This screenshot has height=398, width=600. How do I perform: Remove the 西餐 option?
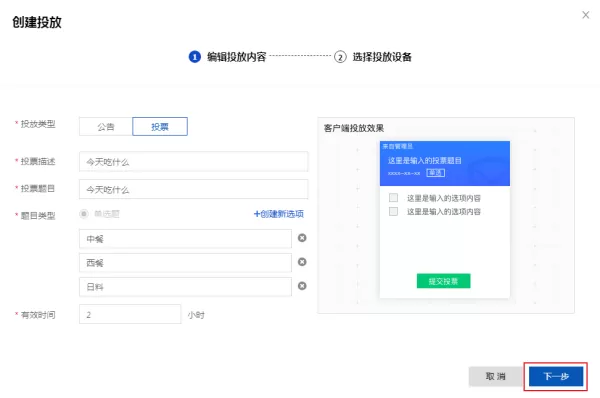[302, 262]
